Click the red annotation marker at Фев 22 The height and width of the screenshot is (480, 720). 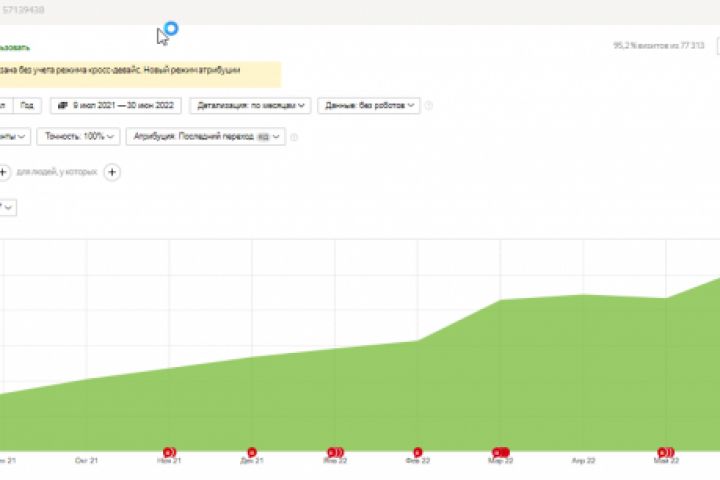click(417, 452)
